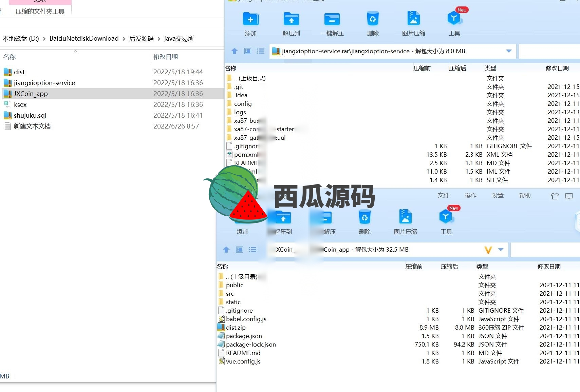Screen dimensions: 580x392
Task: Click 后发源码 in the Explorer breadcrumb
Action: click(x=141, y=38)
